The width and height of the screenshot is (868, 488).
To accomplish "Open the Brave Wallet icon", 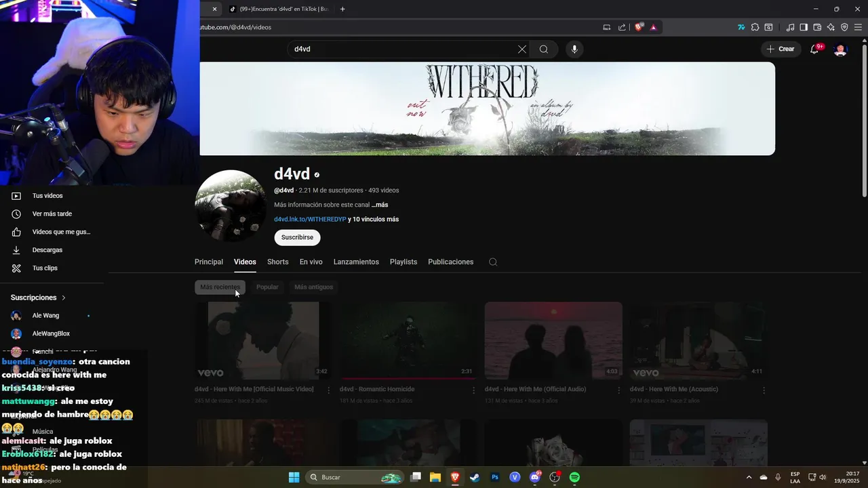I will pyautogui.click(x=817, y=27).
